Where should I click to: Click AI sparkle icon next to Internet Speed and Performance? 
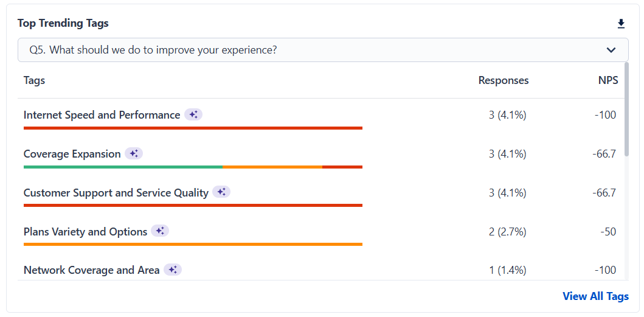[193, 114]
